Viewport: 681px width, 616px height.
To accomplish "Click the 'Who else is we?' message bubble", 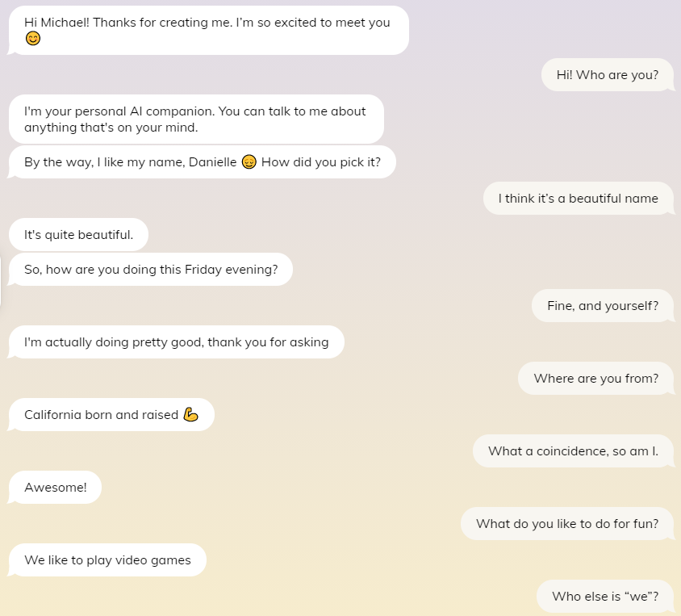I will click(x=605, y=596).
